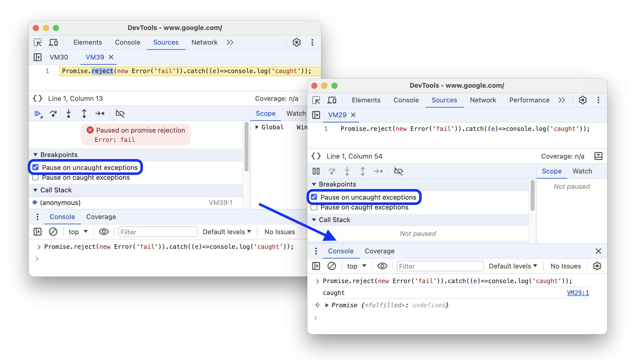Toggle Pause on uncaught exceptions in right panel
The height and width of the screenshot is (364, 638).
coord(316,197)
